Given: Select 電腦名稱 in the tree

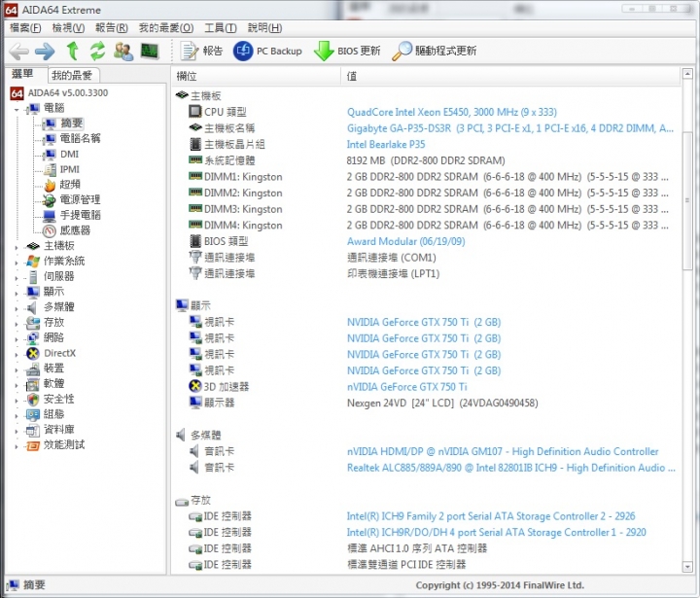Looking at the screenshot, I should [81, 138].
